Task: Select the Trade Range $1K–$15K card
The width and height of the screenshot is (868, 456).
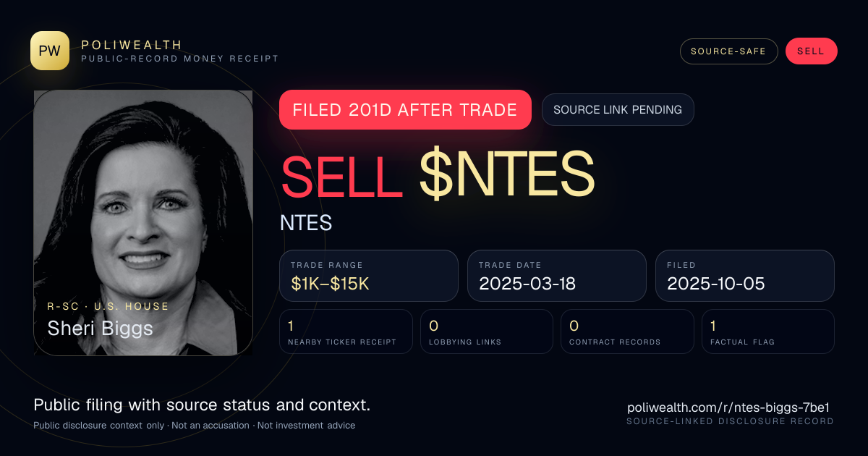Action: (x=369, y=276)
